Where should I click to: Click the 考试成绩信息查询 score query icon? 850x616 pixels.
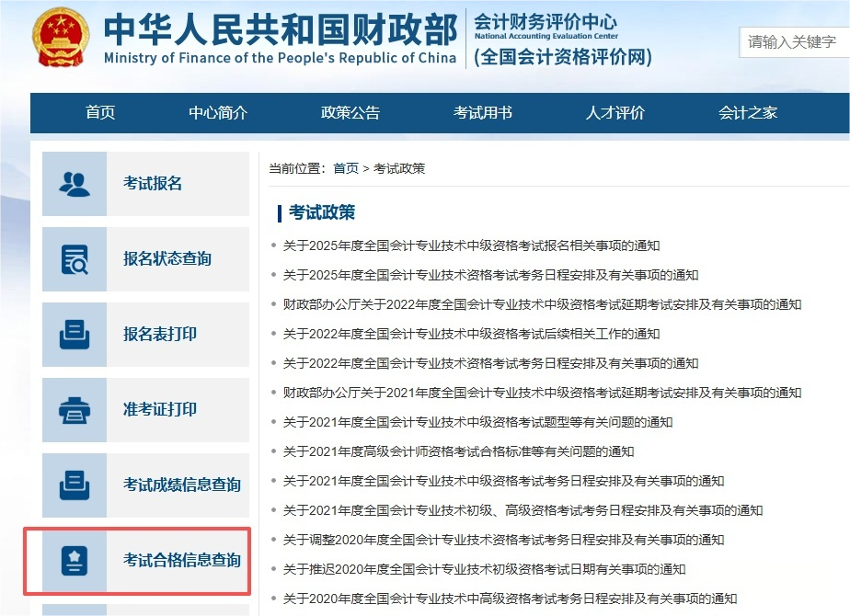tap(74, 485)
